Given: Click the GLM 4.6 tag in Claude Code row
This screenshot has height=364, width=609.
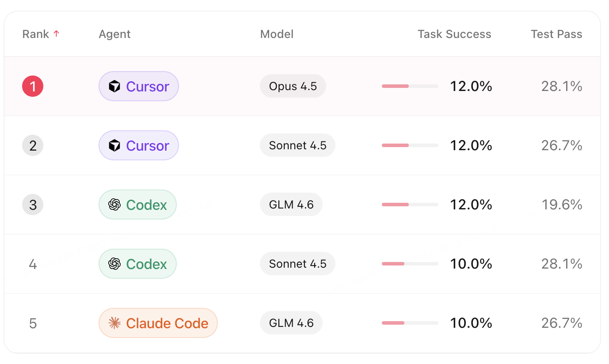Looking at the screenshot, I should (291, 323).
